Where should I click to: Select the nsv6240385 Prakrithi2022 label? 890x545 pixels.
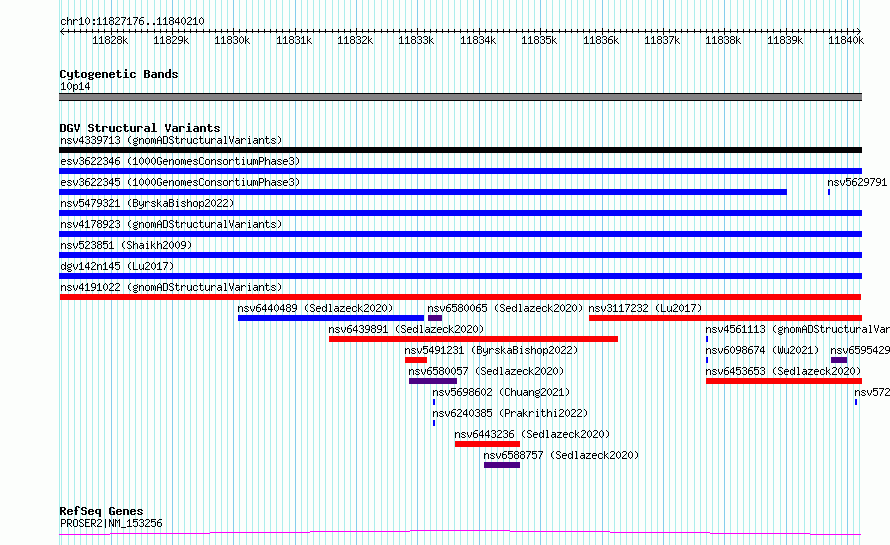(510, 413)
